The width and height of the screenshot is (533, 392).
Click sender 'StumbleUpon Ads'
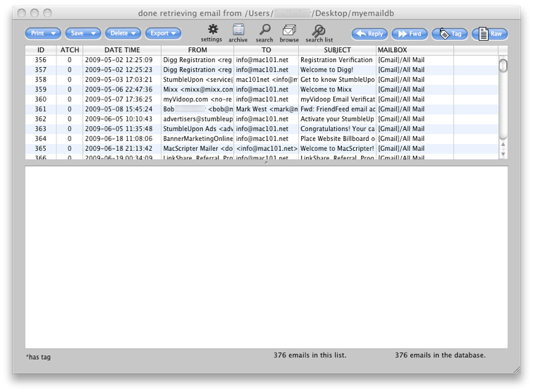(198, 129)
